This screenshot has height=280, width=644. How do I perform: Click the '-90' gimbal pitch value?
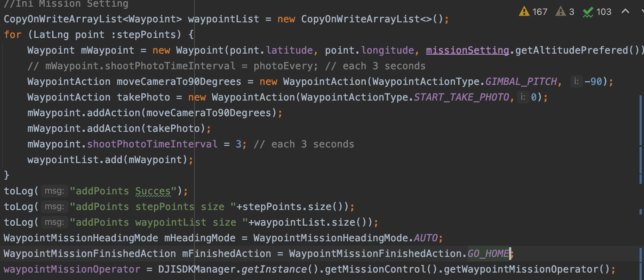click(593, 82)
